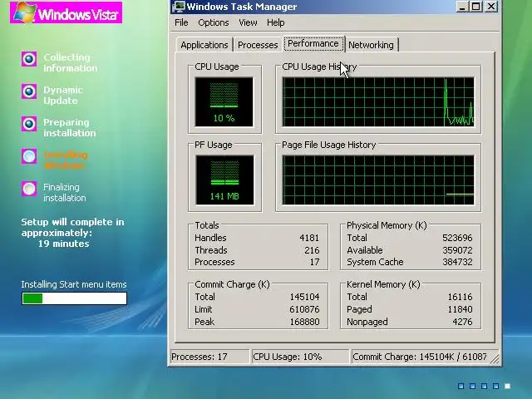Click the CPU Usage gauge showing 10 %
This screenshot has height=399, width=532.
224,101
